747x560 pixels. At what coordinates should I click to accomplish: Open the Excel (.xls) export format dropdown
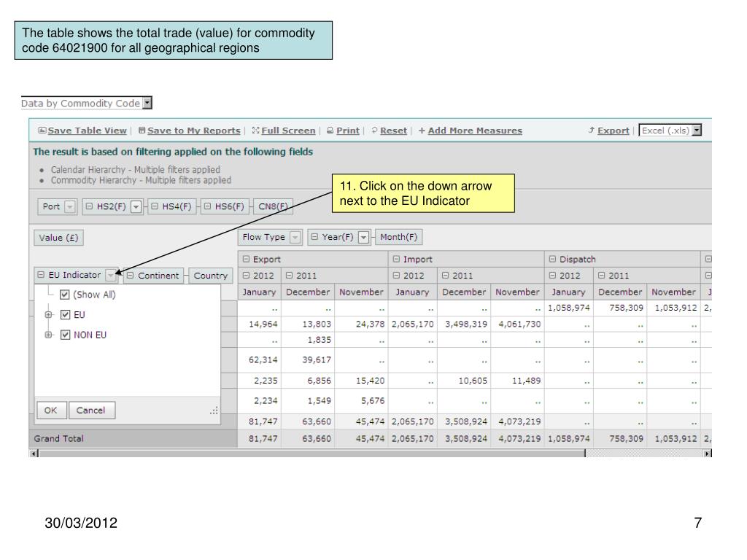[697, 130]
